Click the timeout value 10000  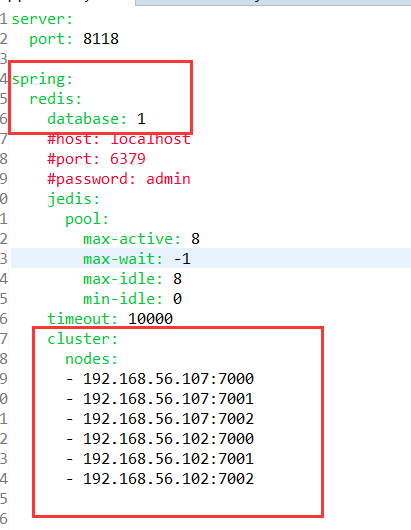[x=150, y=318]
